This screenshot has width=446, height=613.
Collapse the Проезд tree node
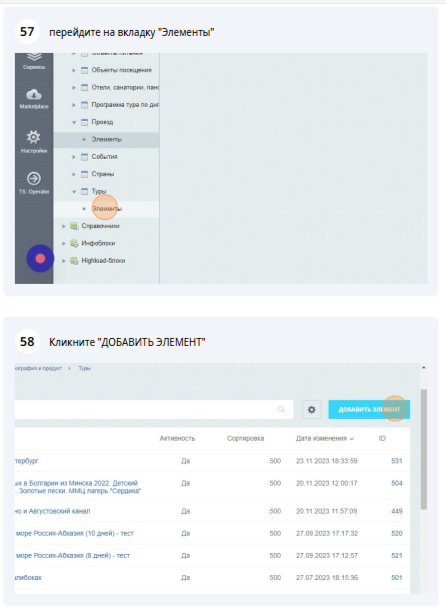point(73,122)
